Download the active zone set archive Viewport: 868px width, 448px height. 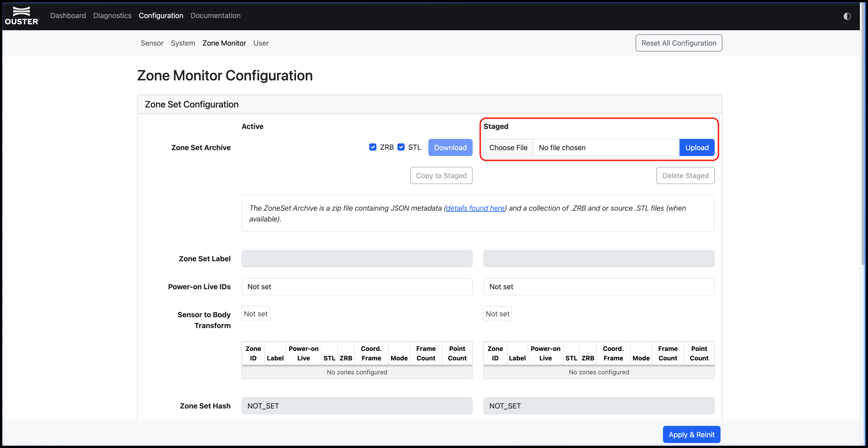pos(450,147)
